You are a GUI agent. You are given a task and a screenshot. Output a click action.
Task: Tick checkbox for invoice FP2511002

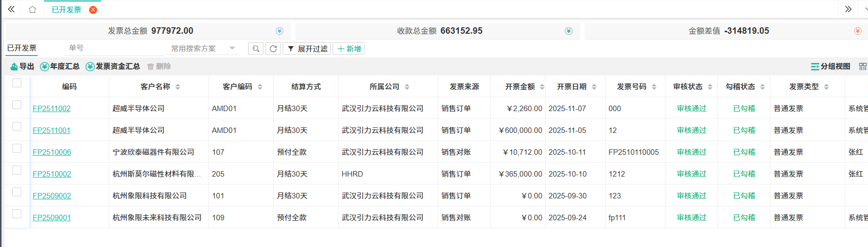tap(17, 105)
